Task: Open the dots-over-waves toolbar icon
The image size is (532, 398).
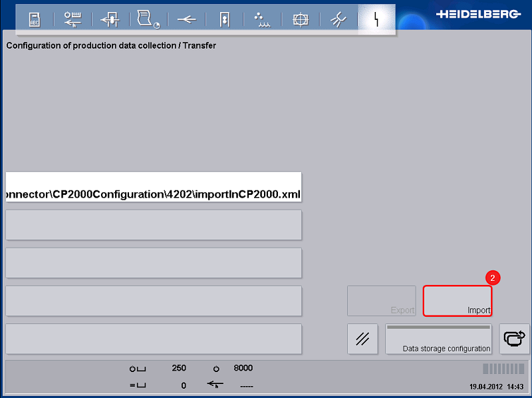Action: 262,20
